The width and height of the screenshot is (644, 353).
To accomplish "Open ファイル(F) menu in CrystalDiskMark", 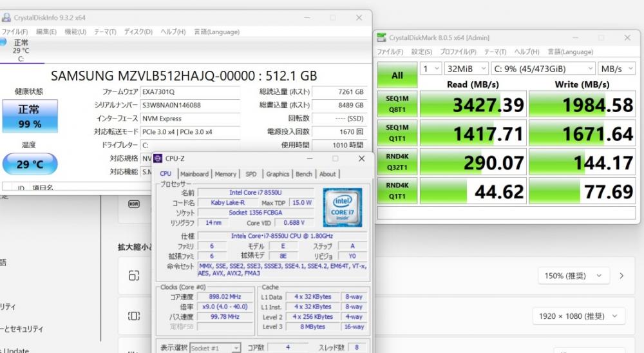I will [390, 52].
